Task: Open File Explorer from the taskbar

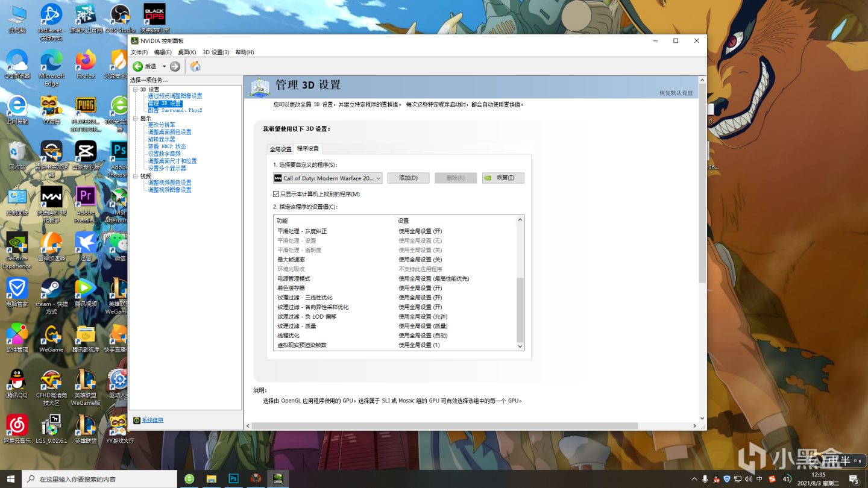Action: point(212,479)
